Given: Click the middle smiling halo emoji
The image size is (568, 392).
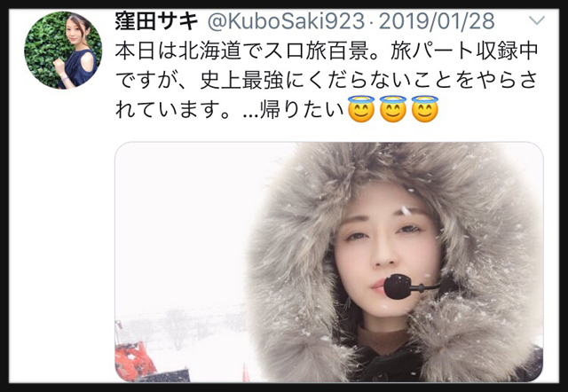Looking at the screenshot, I should coord(392,108).
